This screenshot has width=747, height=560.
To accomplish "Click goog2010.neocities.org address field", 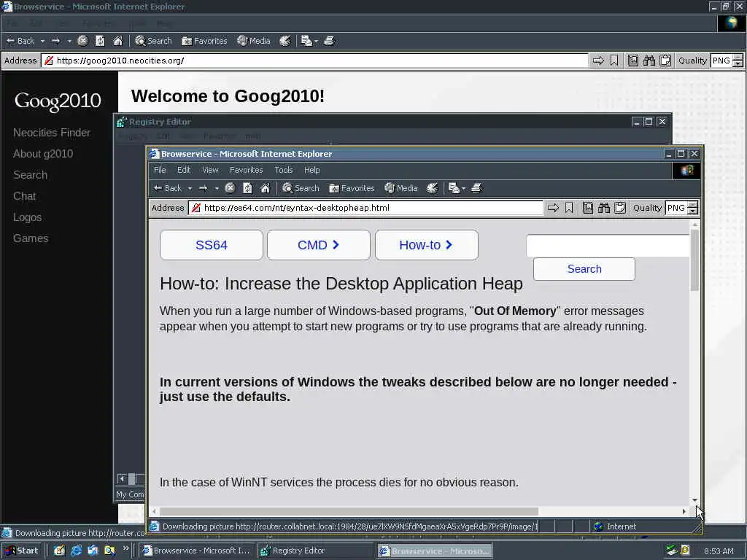I will [x=314, y=61].
